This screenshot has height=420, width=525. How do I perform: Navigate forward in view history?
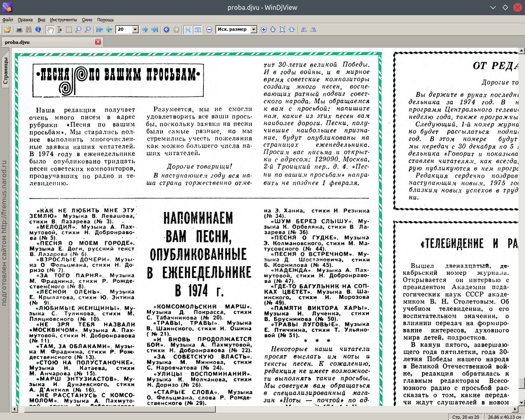pyautogui.click(x=176, y=30)
